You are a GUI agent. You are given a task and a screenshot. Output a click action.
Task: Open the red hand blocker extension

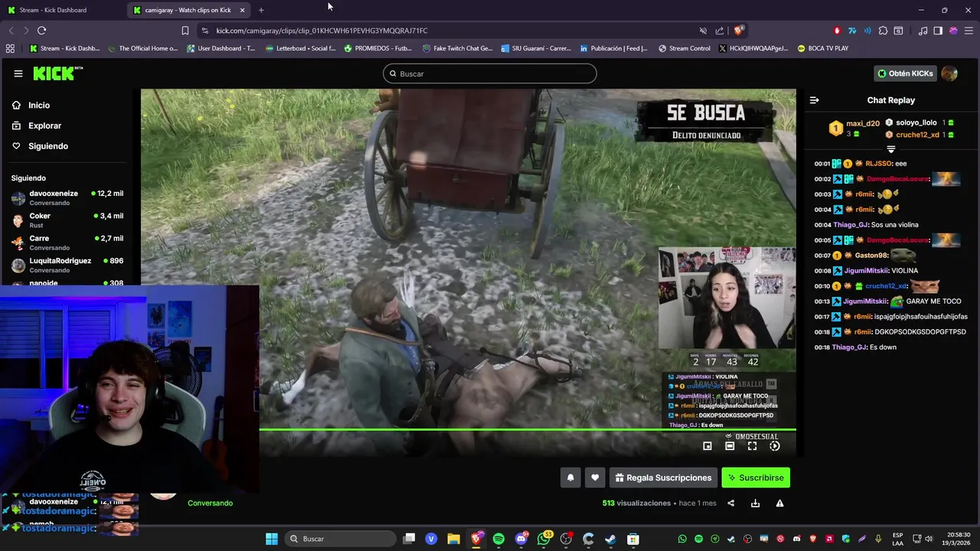[x=837, y=31]
